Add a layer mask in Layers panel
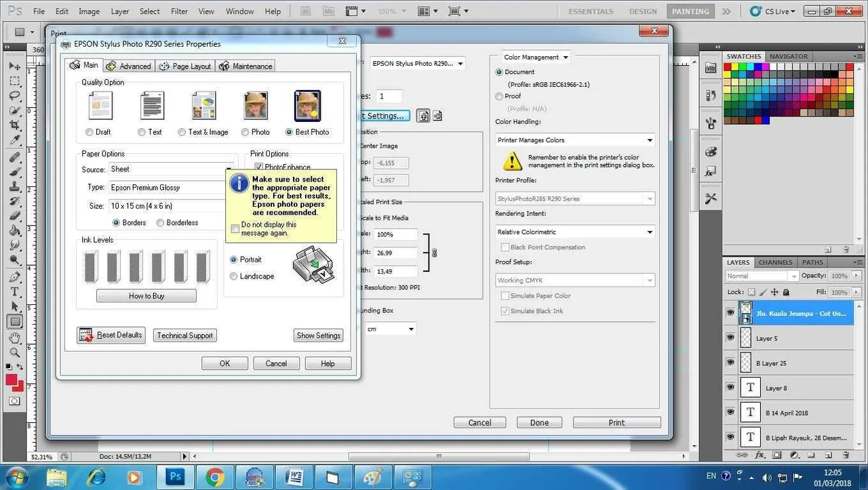The width and height of the screenshot is (868, 490). pyautogui.click(x=777, y=455)
